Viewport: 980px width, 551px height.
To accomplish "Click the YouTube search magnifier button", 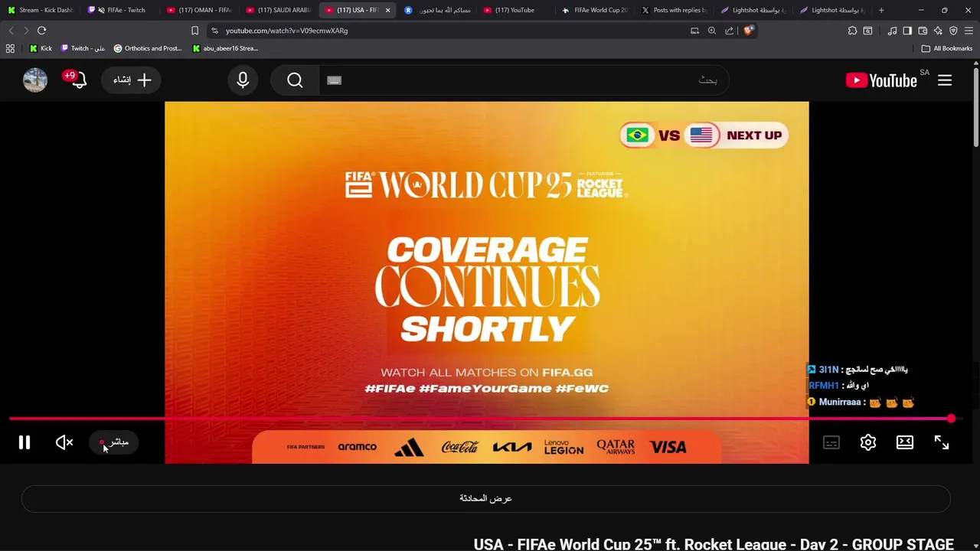I will [x=295, y=80].
